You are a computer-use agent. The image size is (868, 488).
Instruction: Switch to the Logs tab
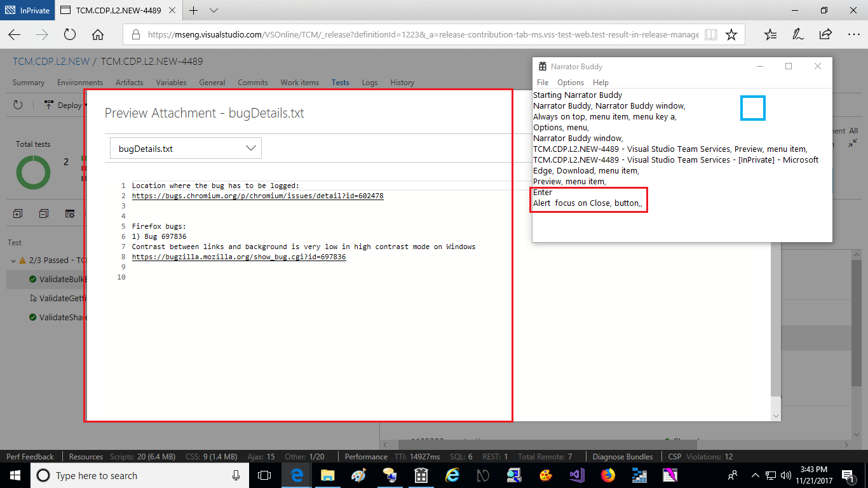[x=369, y=82]
